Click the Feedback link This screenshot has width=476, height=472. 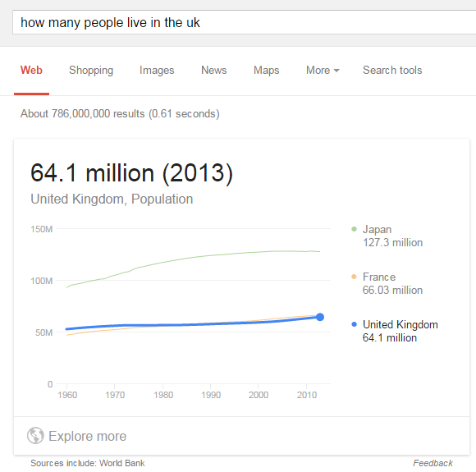coord(433,463)
